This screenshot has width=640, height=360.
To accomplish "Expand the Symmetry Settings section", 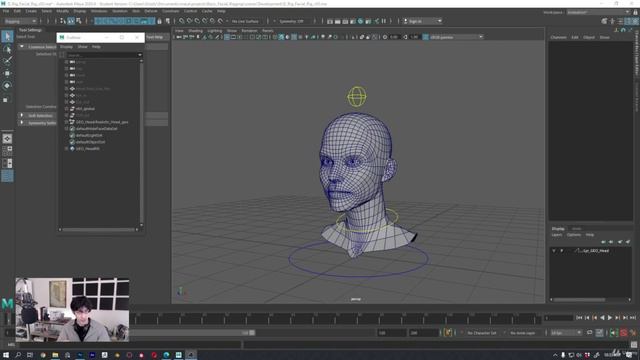I will tap(22, 122).
